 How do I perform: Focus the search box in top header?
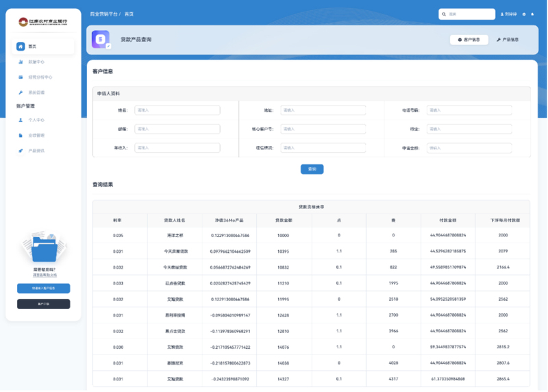coord(469,14)
